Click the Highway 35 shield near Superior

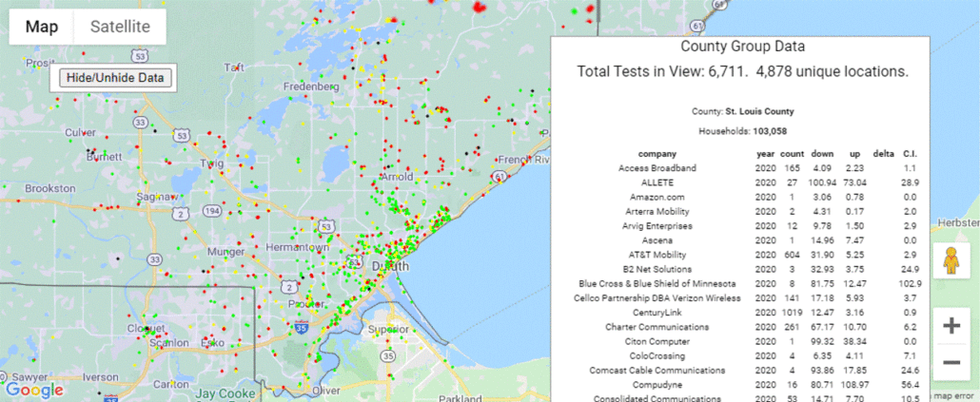[388, 356]
